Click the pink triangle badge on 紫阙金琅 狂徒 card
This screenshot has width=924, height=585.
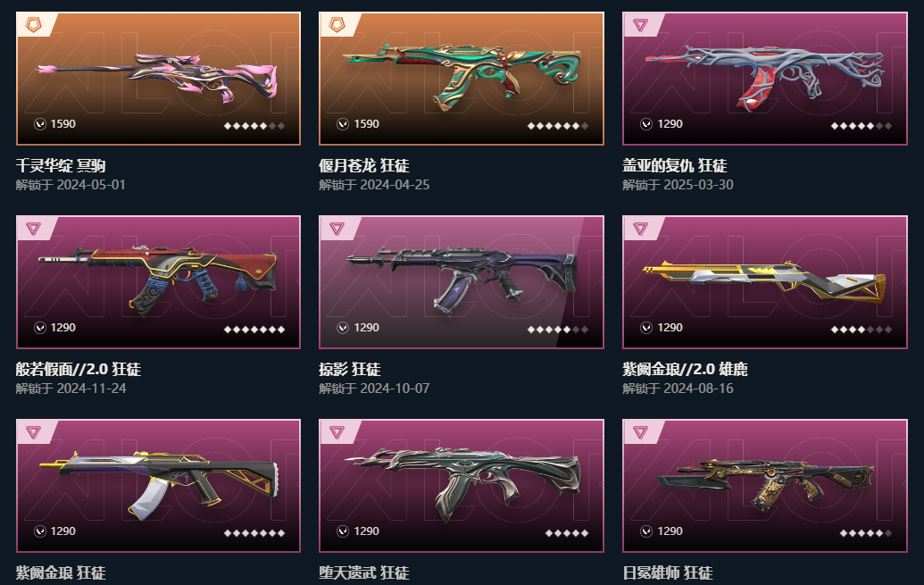pyautogui.click(x=34, y=432)
